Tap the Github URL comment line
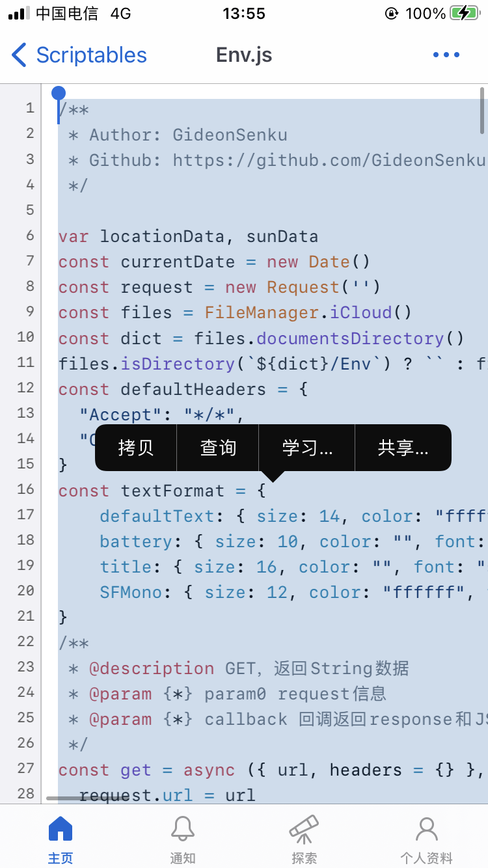 (x=278, y=160)
